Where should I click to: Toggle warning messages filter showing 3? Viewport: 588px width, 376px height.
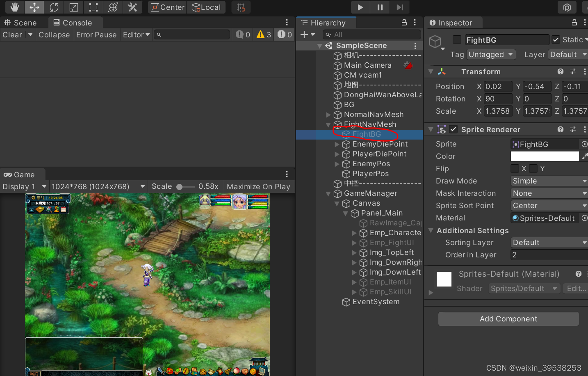pos(264,35)
